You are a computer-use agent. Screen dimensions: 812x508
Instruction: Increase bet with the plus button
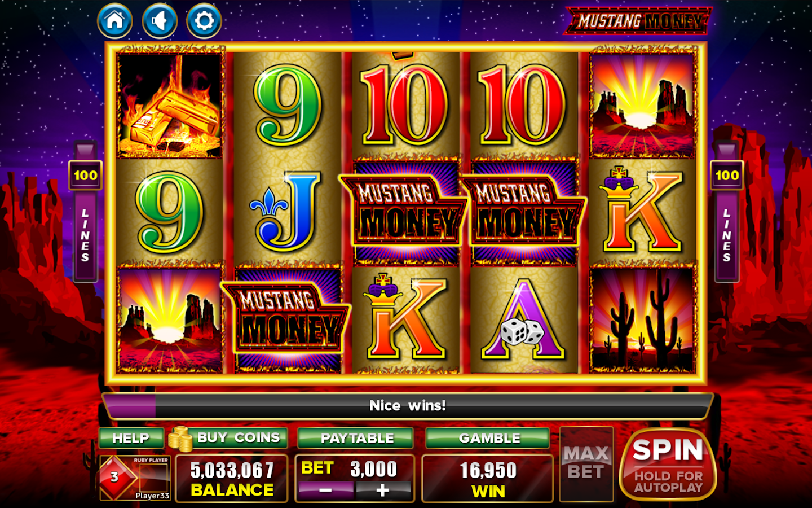[383, 491]
